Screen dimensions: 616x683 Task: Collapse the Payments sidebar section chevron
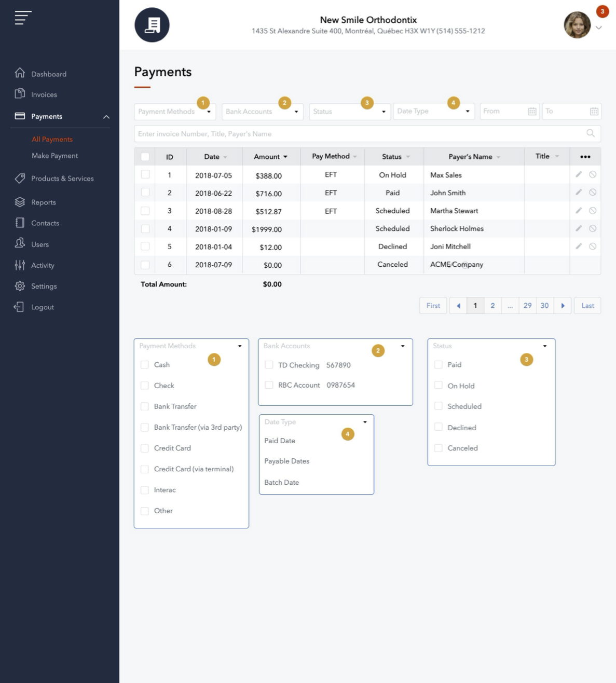106,117
